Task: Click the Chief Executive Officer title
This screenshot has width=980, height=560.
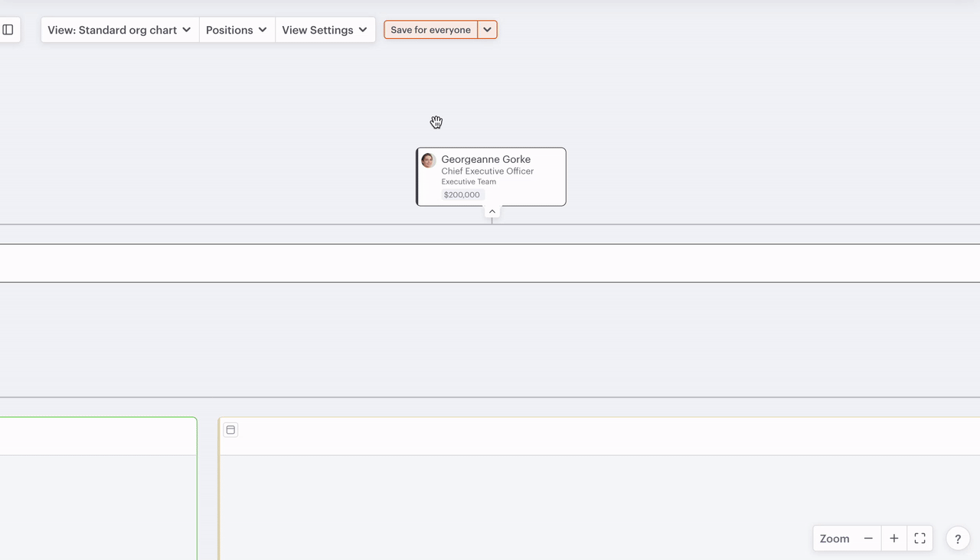Action: (x=487, y=171)
